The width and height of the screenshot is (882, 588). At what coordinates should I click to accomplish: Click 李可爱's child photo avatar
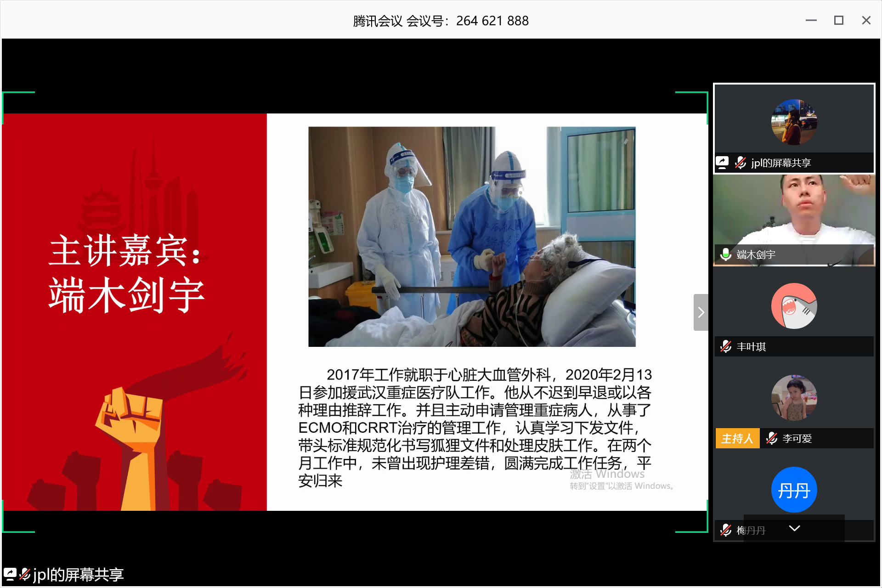794,398
